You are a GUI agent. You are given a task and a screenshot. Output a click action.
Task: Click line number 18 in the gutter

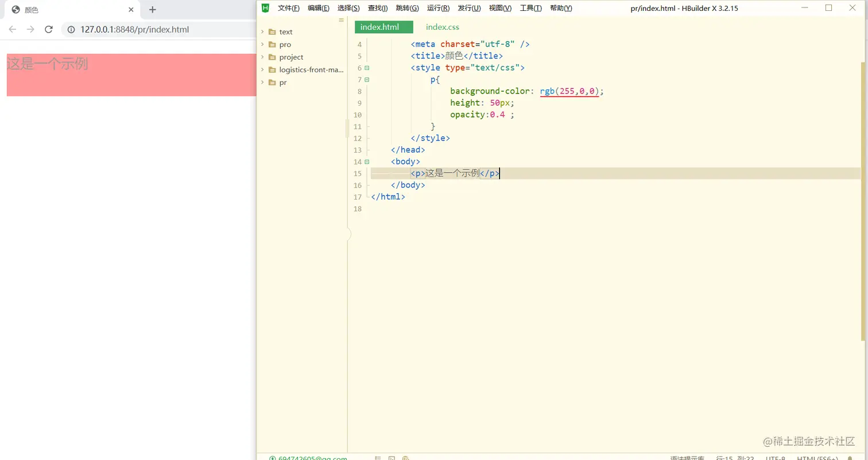pos(358,209)
